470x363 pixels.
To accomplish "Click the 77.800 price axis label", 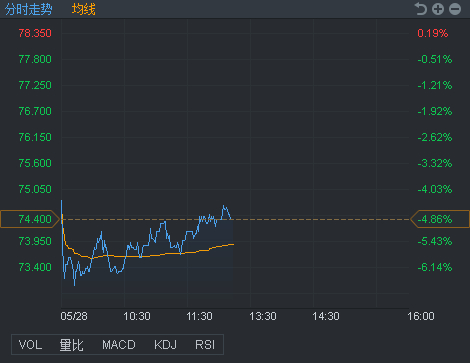I will [35, 59].
